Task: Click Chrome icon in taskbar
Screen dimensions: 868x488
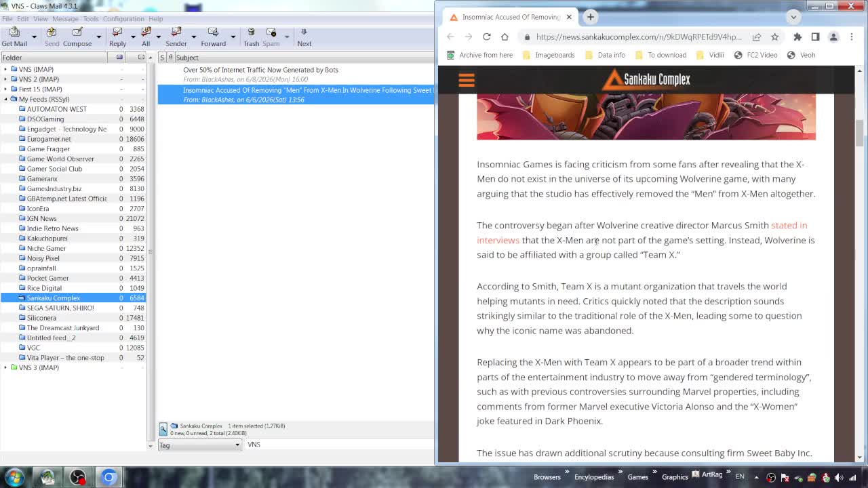Action: pos(108,476)
